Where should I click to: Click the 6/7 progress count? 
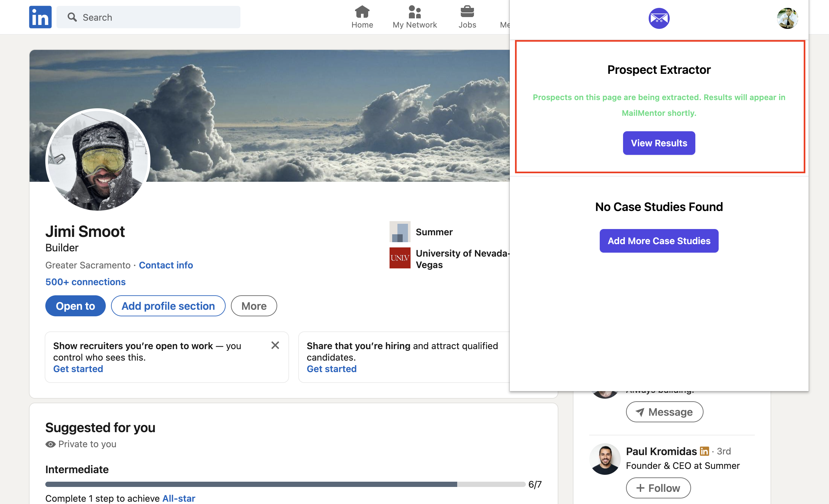(535, 485)
